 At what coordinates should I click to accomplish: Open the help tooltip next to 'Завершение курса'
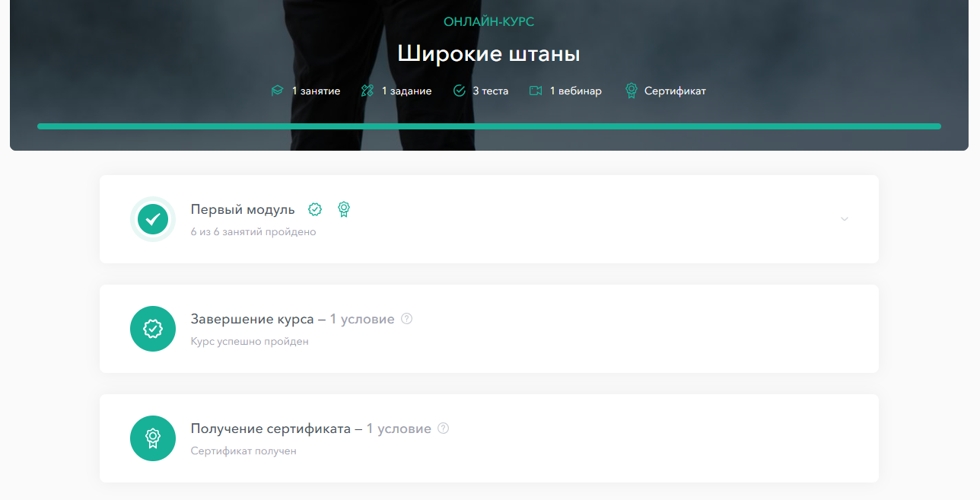coord(406,319)
